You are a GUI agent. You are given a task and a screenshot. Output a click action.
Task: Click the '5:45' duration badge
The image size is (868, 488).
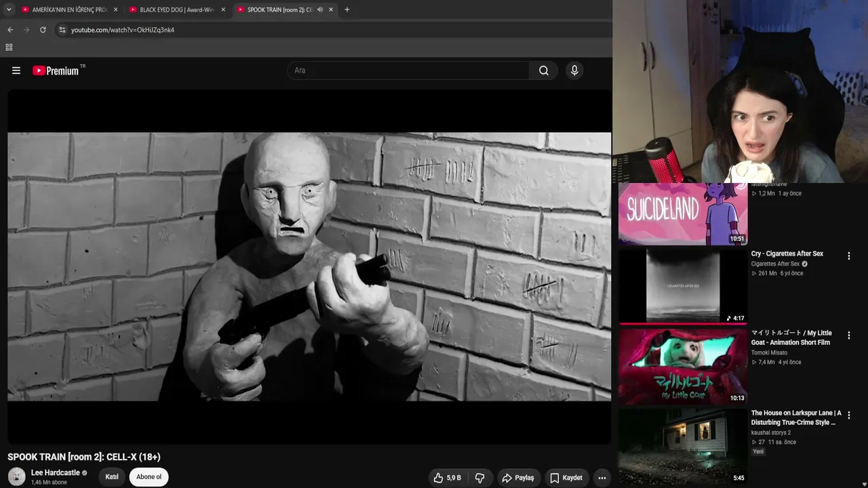[x=738, y=478]
